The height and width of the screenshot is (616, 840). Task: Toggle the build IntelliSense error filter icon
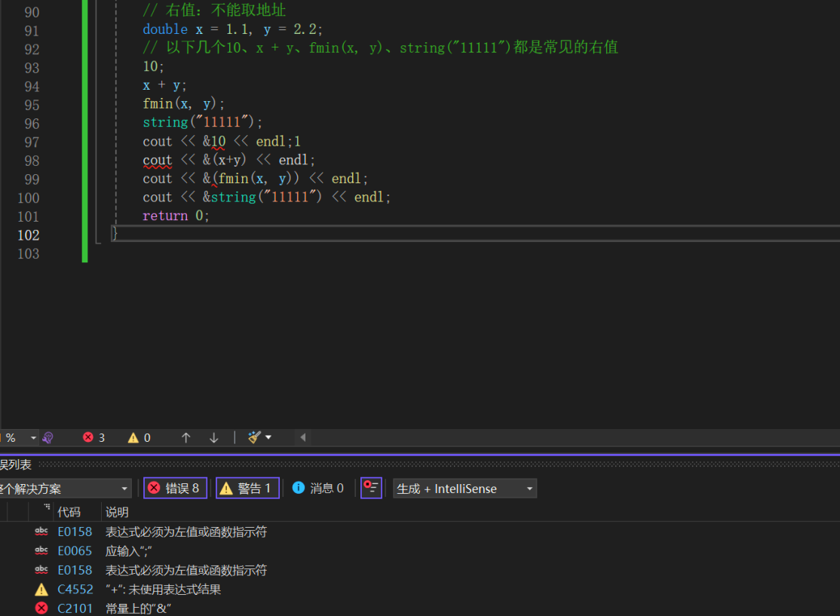[x=371, y=488]
